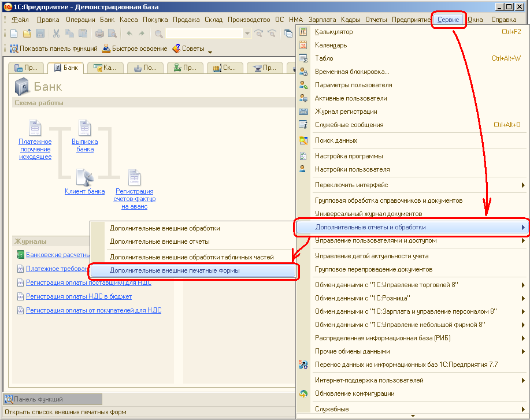
Task: Open Платежное поручение исходящее link
Action: pos(35,149)
